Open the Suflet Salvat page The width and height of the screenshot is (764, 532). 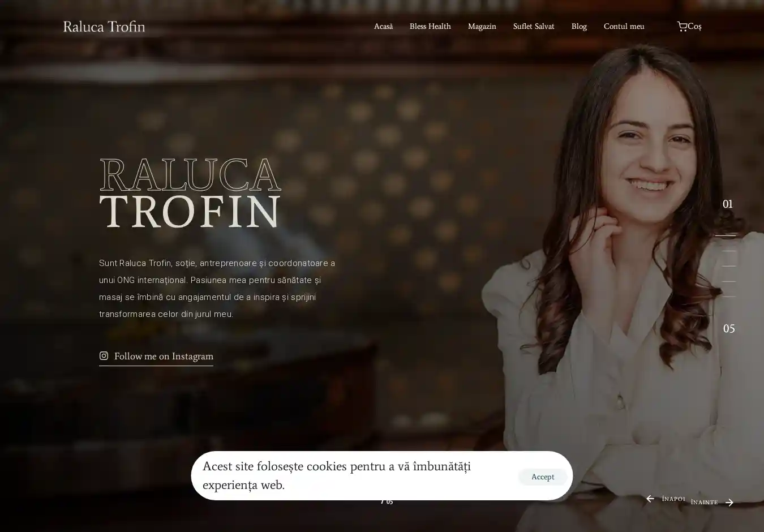point(534,27)
